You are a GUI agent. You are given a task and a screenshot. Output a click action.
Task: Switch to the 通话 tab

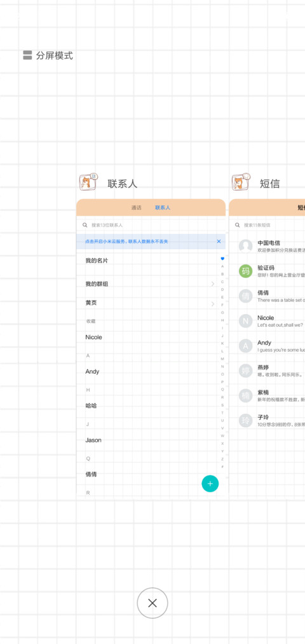[x=136, y=208]
